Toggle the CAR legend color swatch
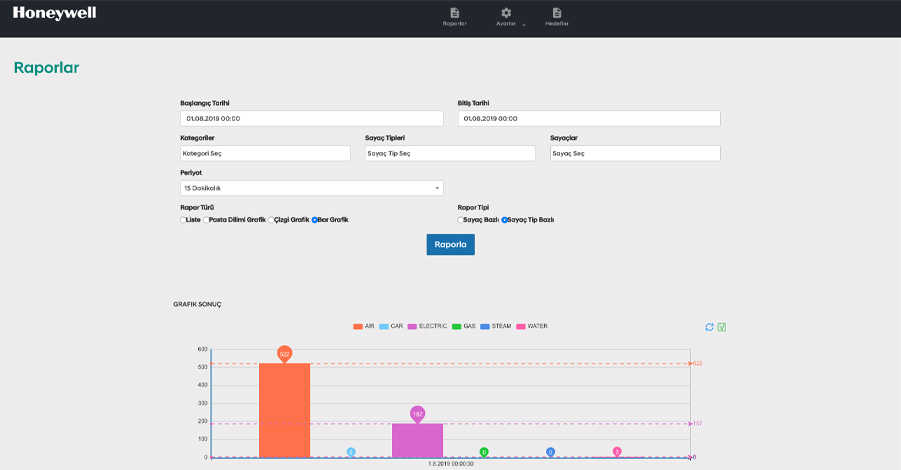The width and height of the screenshot is (901, 470). [x=384, y=326]
